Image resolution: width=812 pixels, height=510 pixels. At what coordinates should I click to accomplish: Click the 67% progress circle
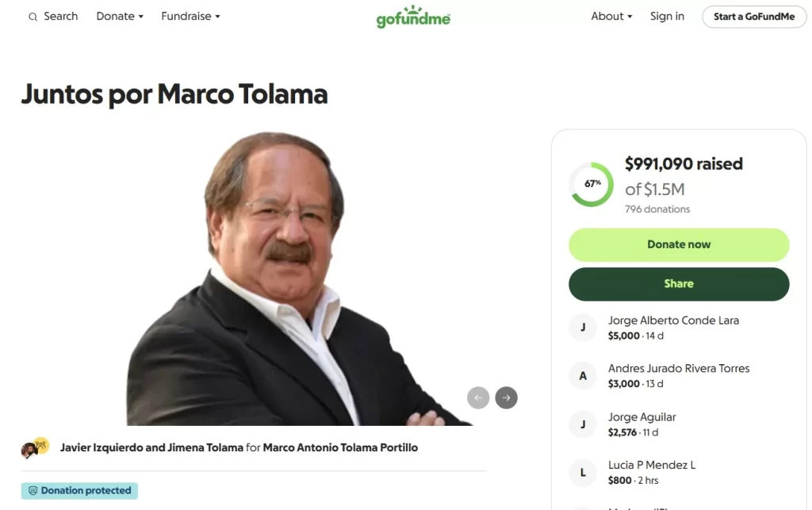(592, 184)
